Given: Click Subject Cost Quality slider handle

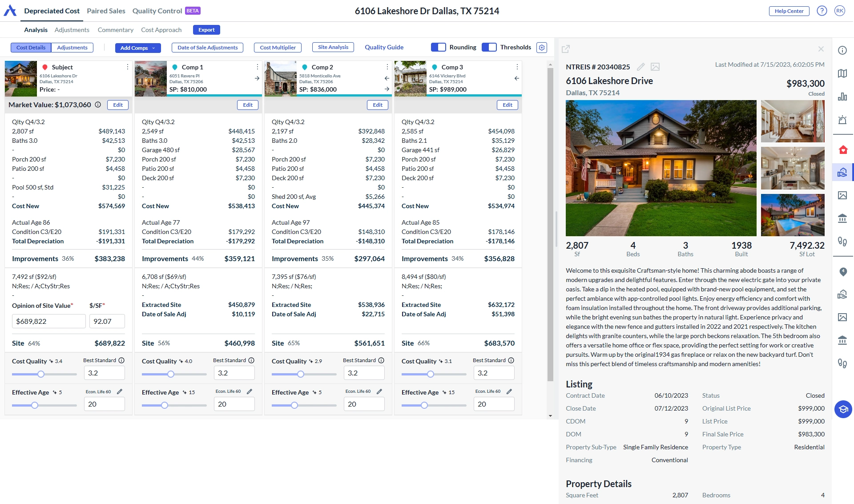Looking at the screenshot, I should pyautogui.click(x=41, y=374).
